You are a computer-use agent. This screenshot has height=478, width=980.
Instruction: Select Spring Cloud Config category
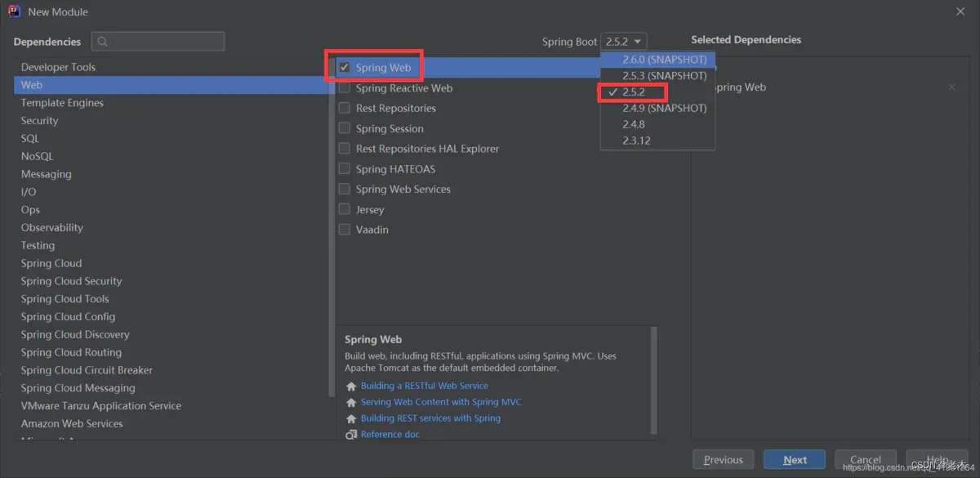[68, 317]
